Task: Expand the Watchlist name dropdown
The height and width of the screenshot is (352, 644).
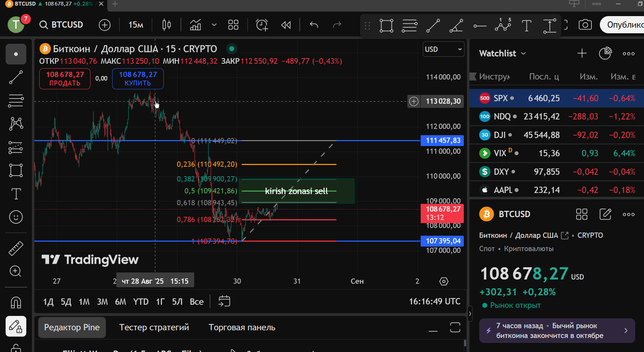Action: (x=503, y=53)
